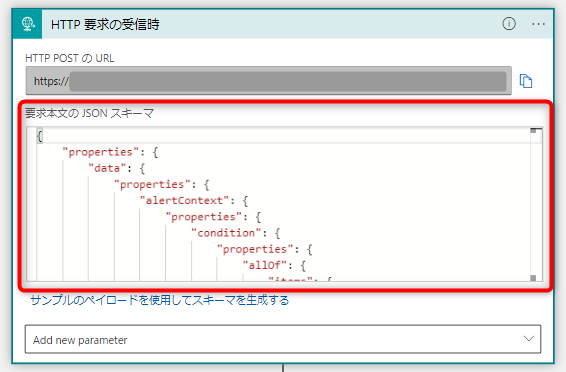566x372 pixels.
Task: Click the greyed-out HTTP POST URL field
Action: (269, 81)
